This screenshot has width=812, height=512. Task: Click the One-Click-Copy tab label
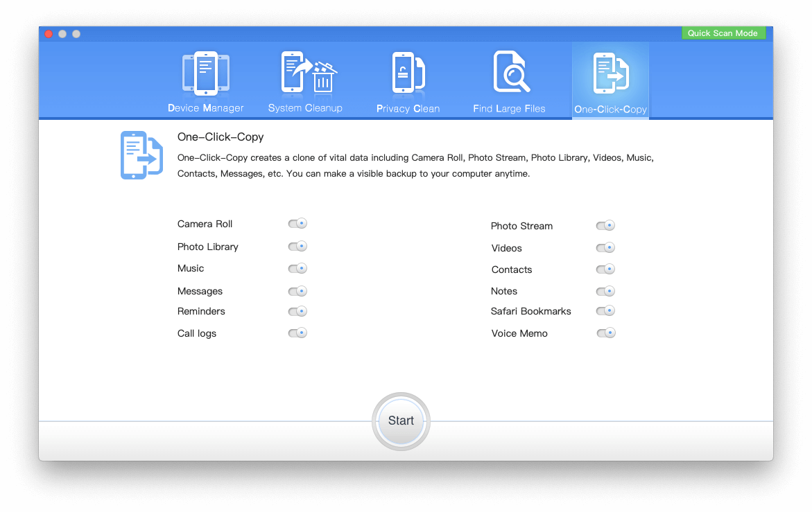(610, 109)
